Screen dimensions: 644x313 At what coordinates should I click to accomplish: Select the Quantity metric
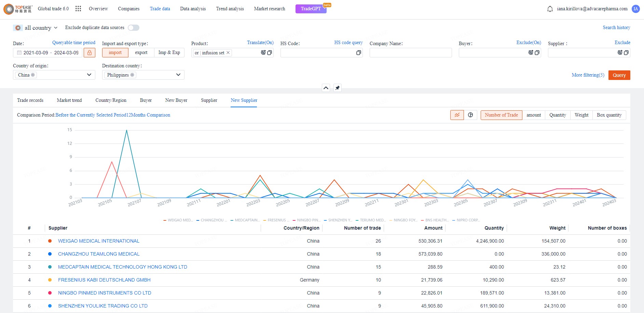coord(558,115)
